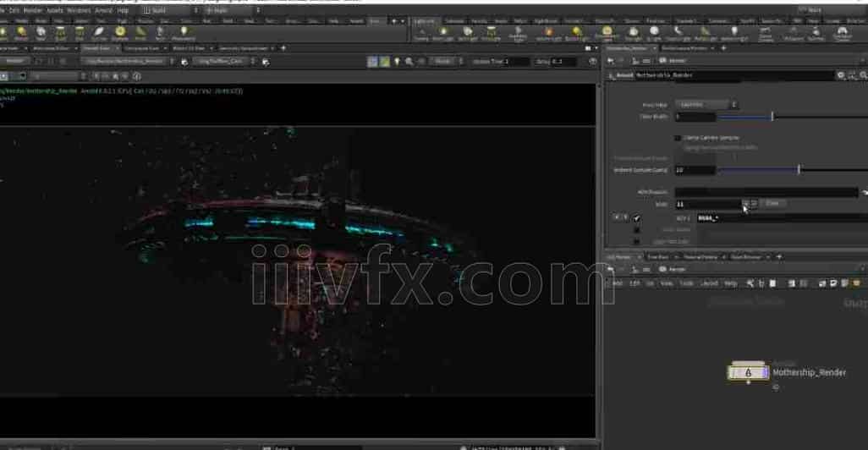Add a camera Switcher from the shelf

tap(816, 33)
